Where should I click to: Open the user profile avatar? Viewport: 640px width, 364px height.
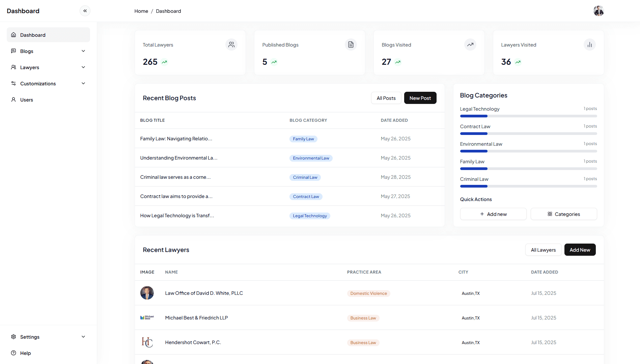[x=599, y=11]
